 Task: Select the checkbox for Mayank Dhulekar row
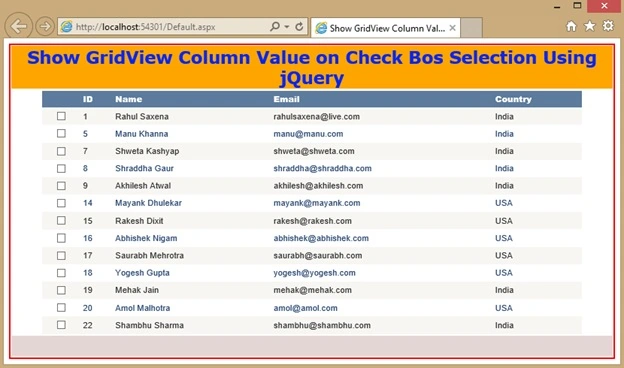61,203
